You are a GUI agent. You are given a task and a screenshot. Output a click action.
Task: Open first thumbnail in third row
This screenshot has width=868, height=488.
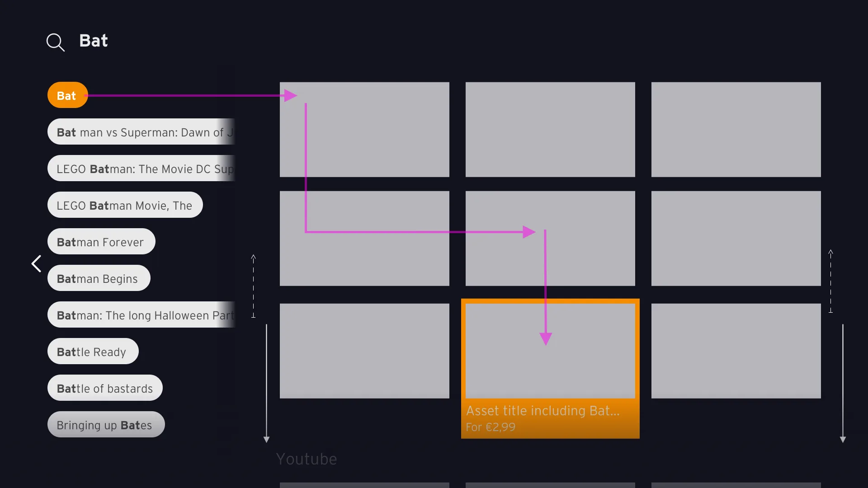click(364, 351)
